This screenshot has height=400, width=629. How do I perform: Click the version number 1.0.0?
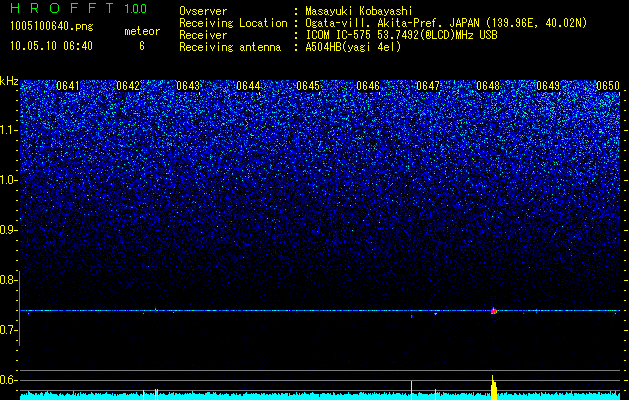pyautogui.click(x=136, y=8)
